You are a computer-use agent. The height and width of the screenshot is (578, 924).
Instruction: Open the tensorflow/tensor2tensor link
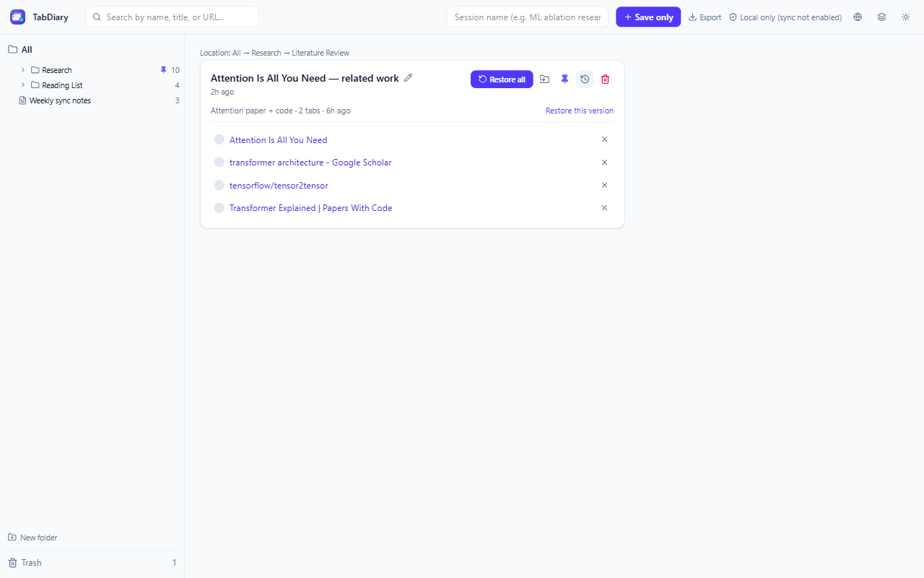[279, 186]
